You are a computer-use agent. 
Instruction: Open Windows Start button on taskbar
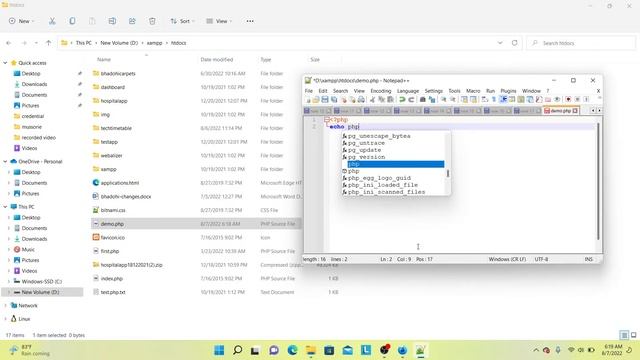click(x=219, y=350)
